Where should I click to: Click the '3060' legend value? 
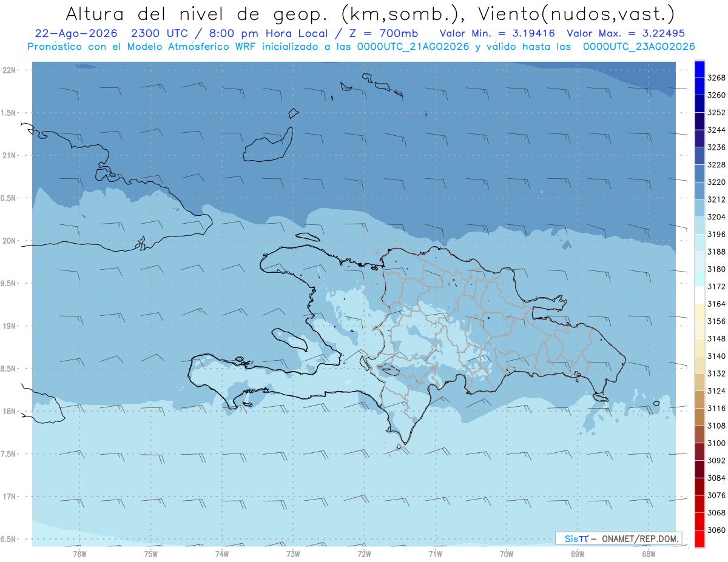[x=716, y=530]
